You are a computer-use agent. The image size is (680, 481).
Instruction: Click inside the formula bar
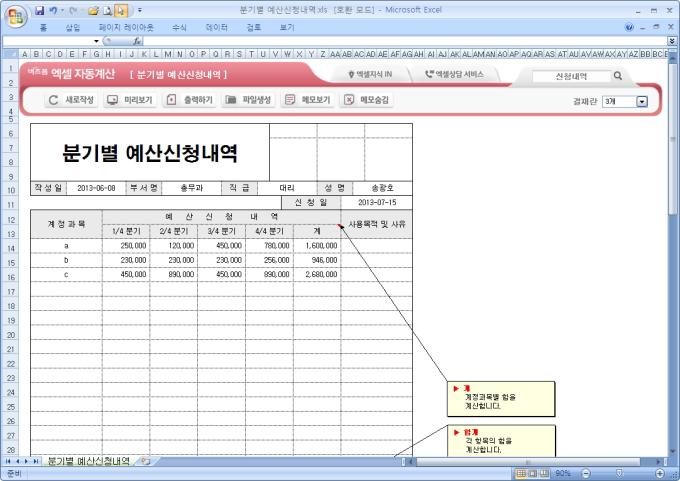405,41
